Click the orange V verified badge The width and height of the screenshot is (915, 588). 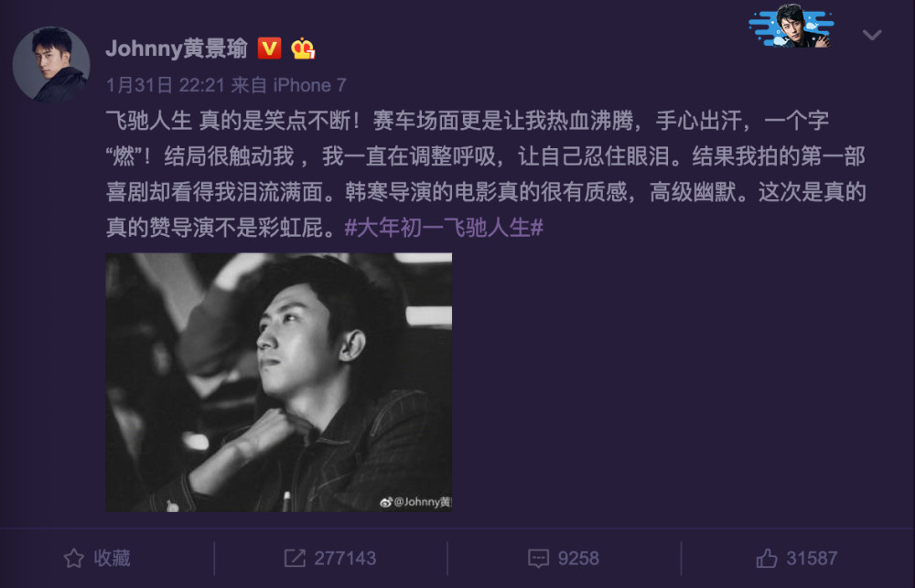pyautogui.click(x=269, y=48)
